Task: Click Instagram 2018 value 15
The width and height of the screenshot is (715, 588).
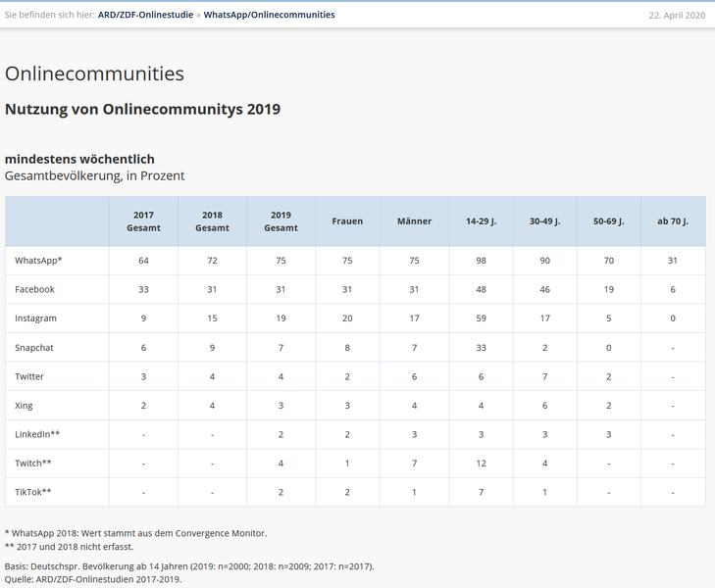Action: coord(212,318)
